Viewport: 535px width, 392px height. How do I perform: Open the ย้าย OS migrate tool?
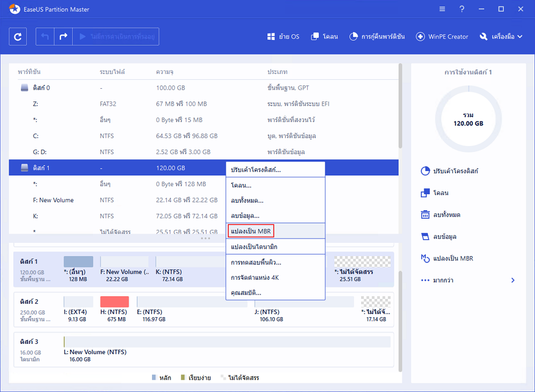[283, 36]
